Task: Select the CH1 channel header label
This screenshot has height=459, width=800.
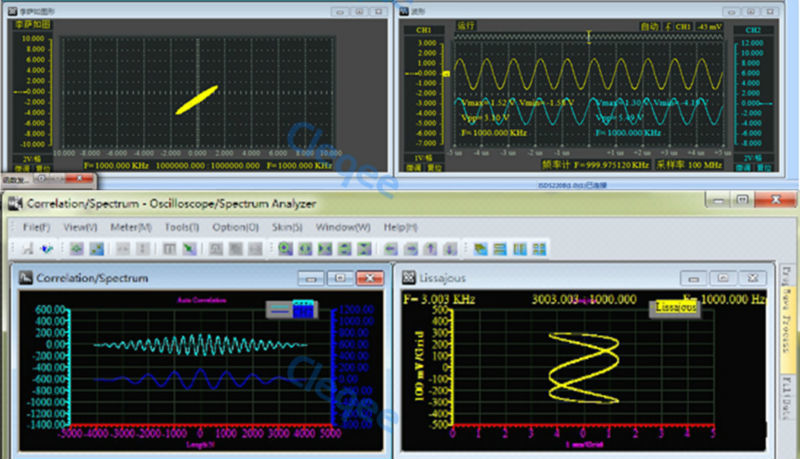Action: coord(421,31)
